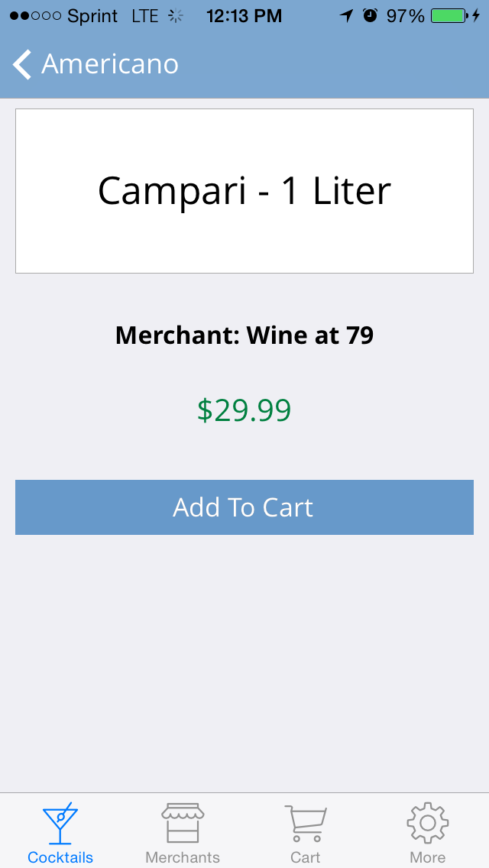Open the Merchants storefront icon
Viewport: 489px width, 868px height.
click(x=183, y=823)
